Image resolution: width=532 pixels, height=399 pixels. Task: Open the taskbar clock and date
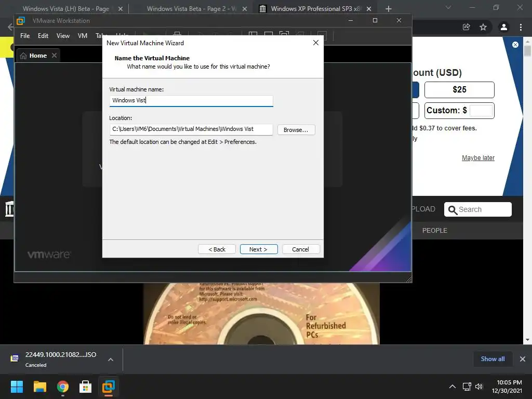pyautogui.click(x=507, y=387)
